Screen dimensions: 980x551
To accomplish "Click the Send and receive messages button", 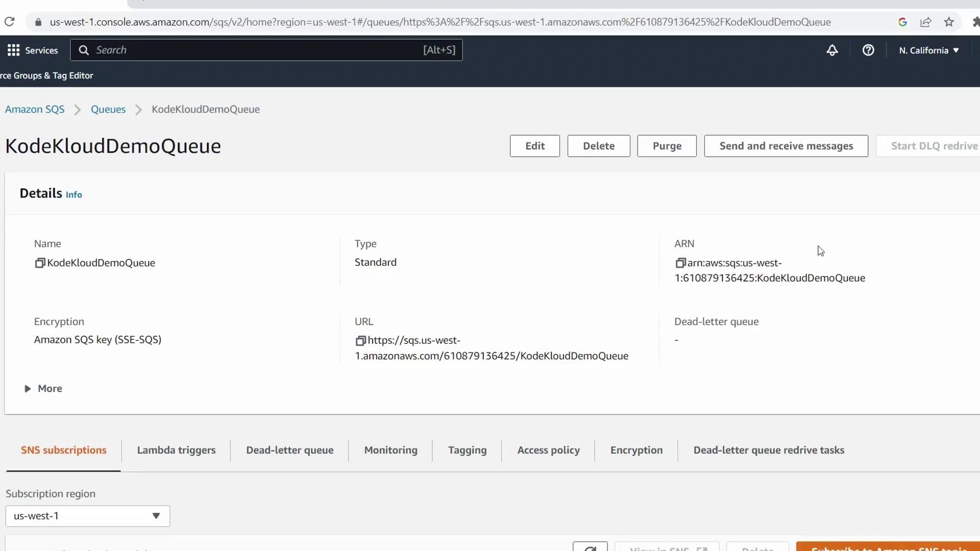I will (x=786, y=146).
